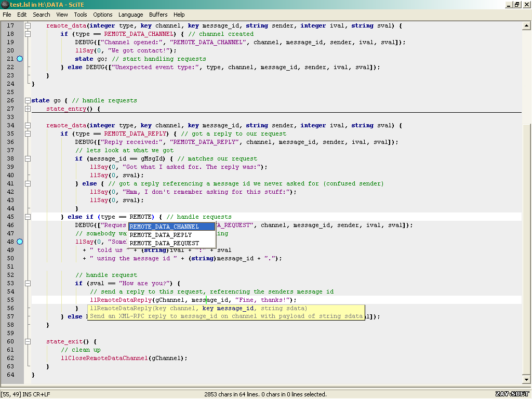Open the Tools menu
This screenshot has height=399, width=532.
click(x=81, y=15)
